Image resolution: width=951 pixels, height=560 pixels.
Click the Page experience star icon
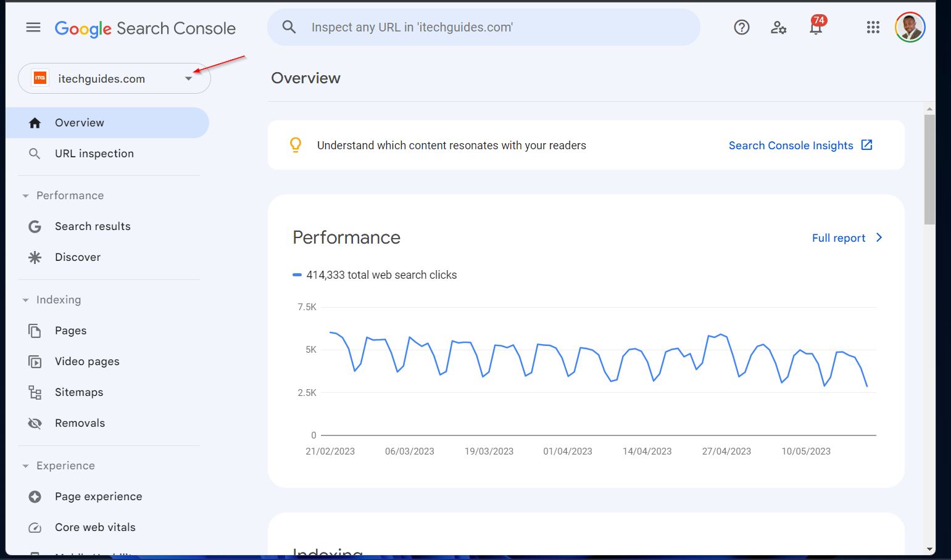point(35,496)
